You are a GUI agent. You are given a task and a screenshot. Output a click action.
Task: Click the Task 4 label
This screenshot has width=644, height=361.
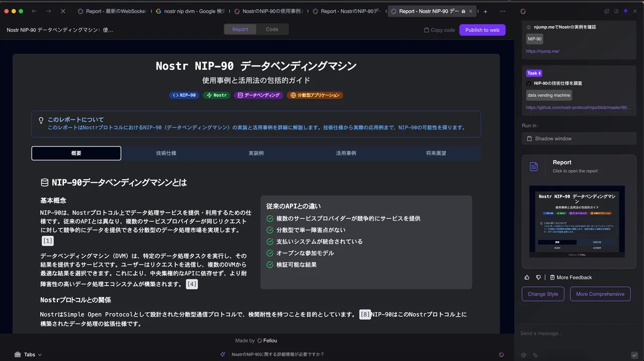pyautogui.click(x=534, y=73)
